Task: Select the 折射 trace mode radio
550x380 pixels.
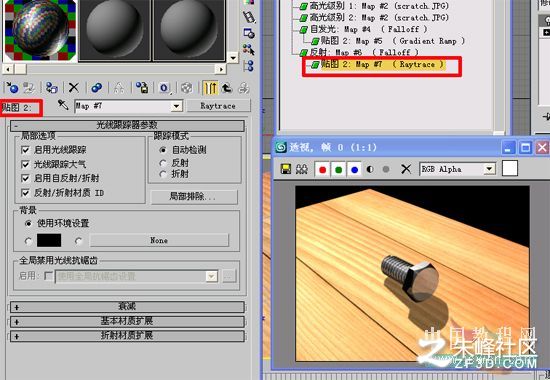Action: point(163,174)
